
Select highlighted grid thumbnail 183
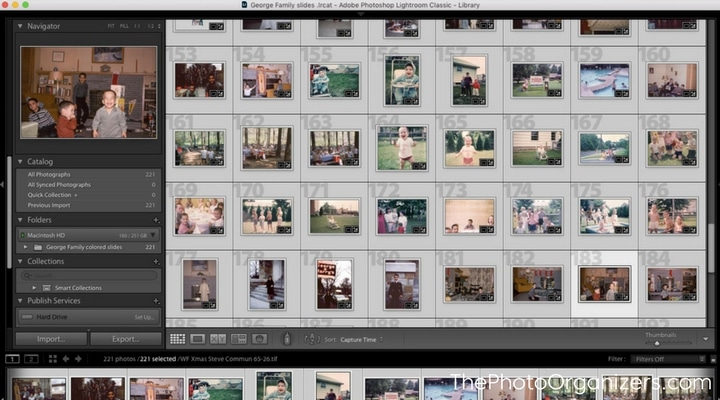(x=604, y=284)
